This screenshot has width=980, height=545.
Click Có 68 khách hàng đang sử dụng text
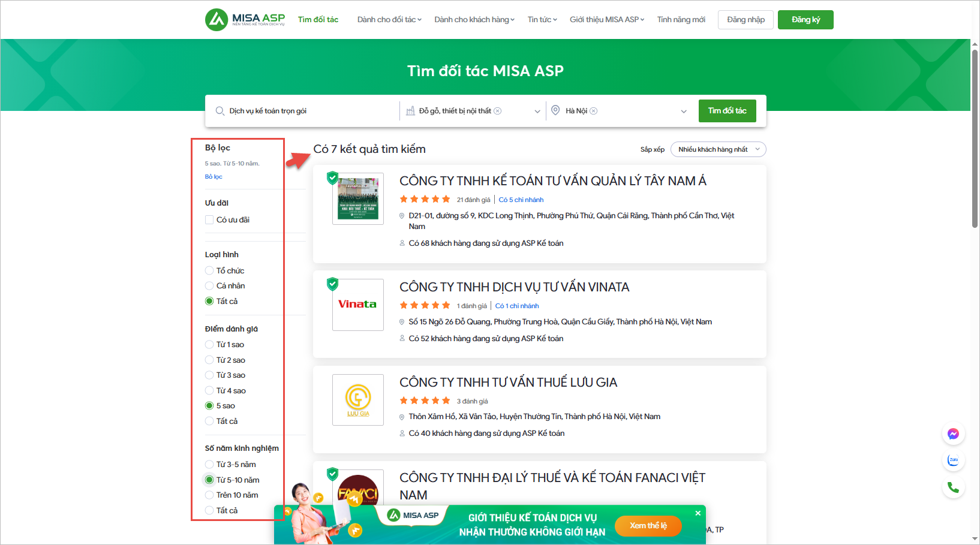[486, 243]
